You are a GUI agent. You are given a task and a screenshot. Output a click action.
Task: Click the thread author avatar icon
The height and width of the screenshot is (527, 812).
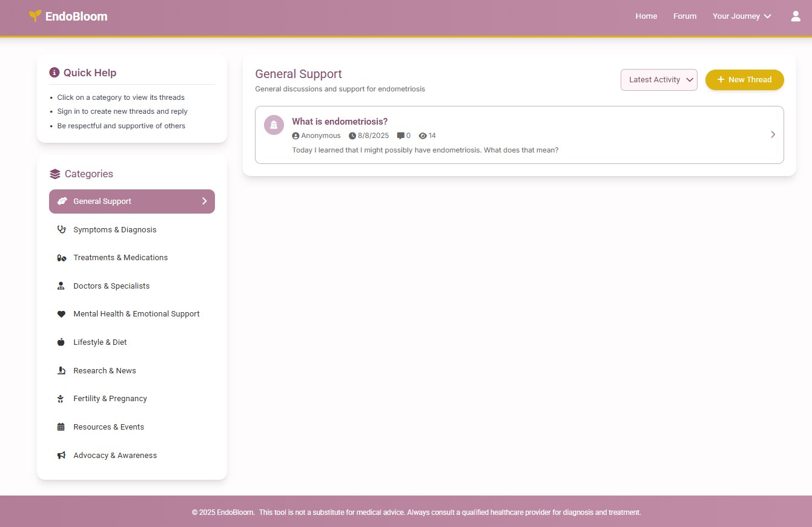(274, 125)
